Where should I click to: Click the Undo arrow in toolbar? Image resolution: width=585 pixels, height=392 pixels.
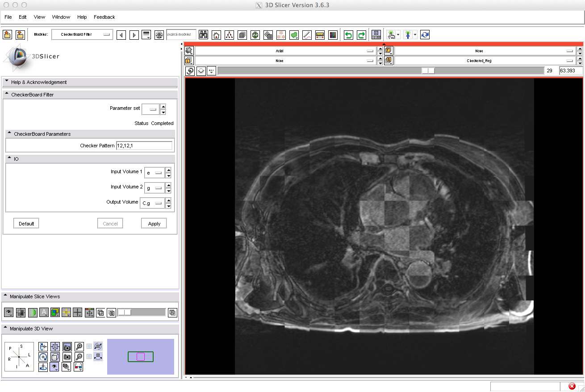348,35
